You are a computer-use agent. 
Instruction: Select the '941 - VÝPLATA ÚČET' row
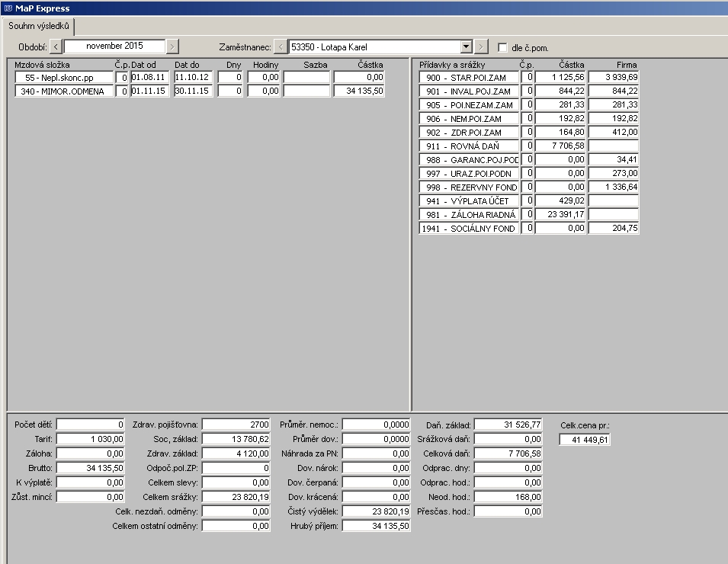(469, 201)
